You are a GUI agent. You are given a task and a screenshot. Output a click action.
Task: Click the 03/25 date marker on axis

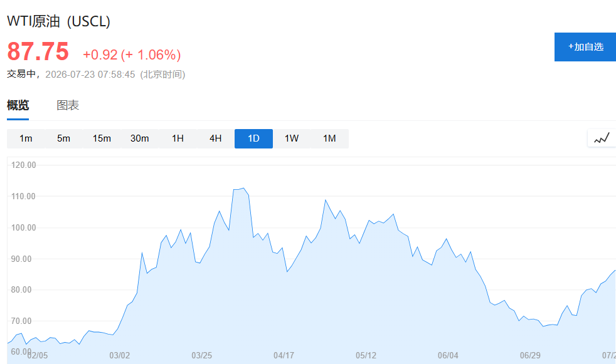201,355
